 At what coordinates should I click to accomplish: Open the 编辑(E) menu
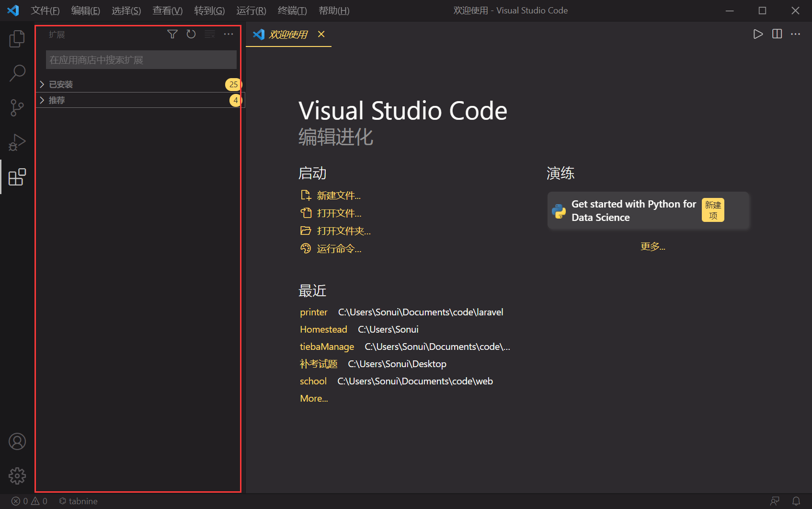85,11
